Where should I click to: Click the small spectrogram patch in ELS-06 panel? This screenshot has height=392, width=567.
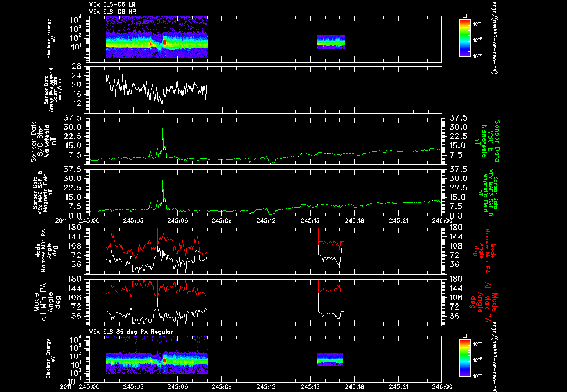pos(331,42)
